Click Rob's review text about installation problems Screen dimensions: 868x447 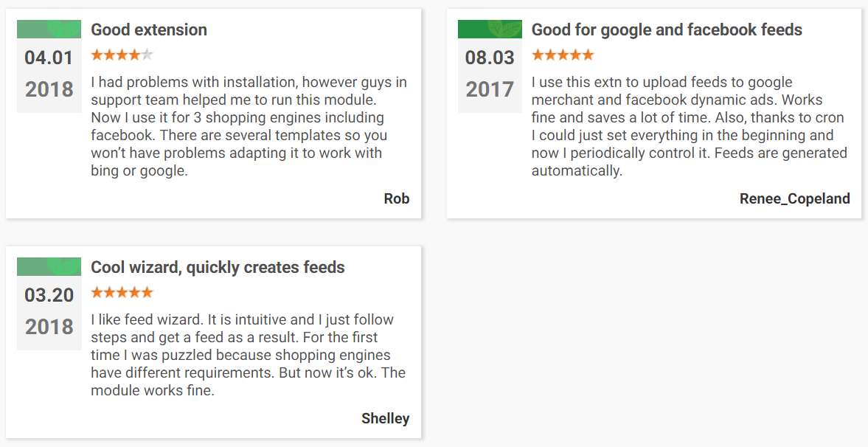249,126
